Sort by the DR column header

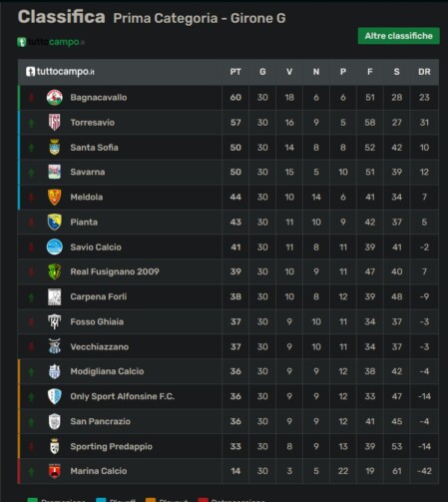coord(424,72)
